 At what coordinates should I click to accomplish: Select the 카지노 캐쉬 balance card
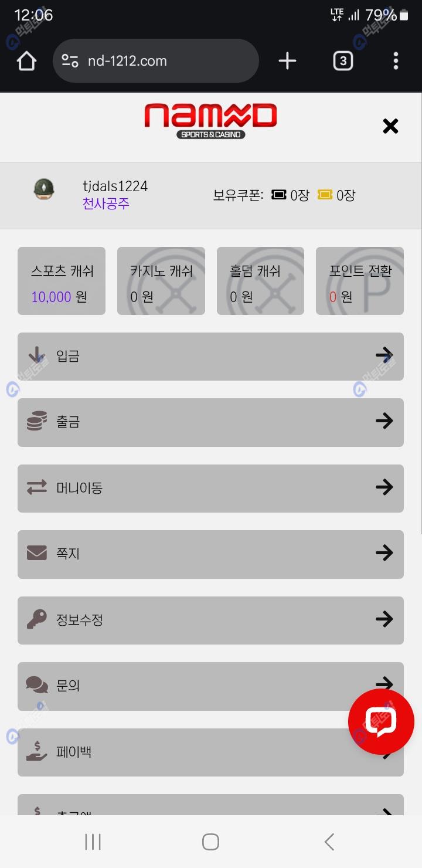coord(161,281)
